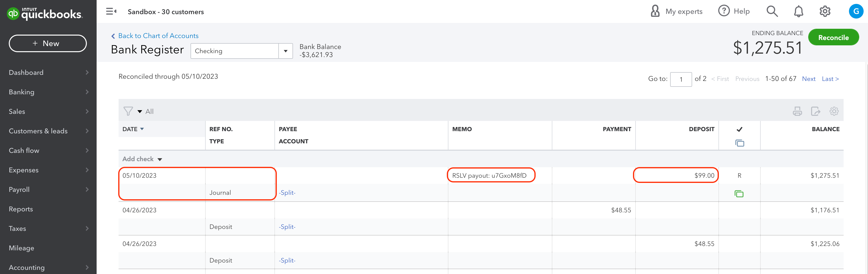Export the register to file

pyautogui.click(x=816, y=111)
